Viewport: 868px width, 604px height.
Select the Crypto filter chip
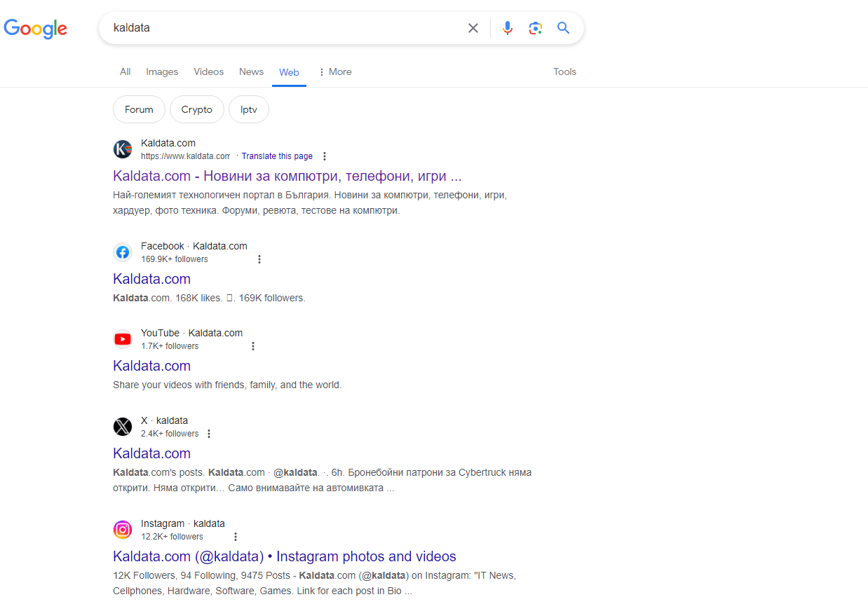(196, 109)
